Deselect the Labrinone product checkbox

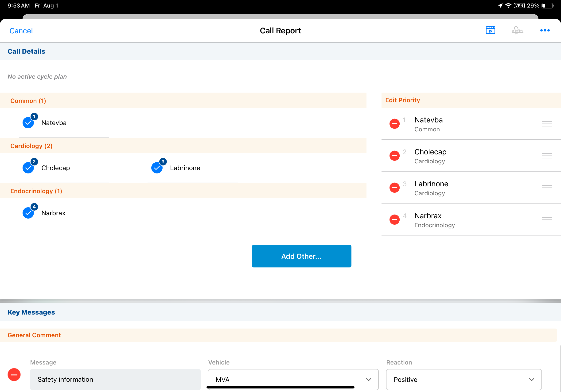pos(157,168)
